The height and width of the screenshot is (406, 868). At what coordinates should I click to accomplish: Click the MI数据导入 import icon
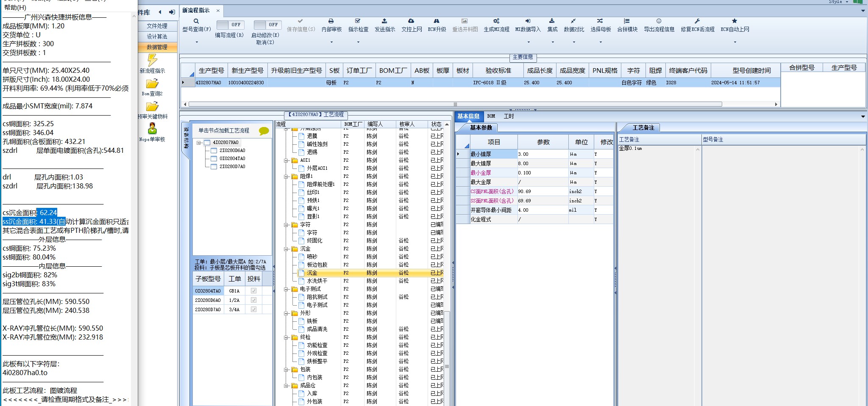tap(528, 21)
